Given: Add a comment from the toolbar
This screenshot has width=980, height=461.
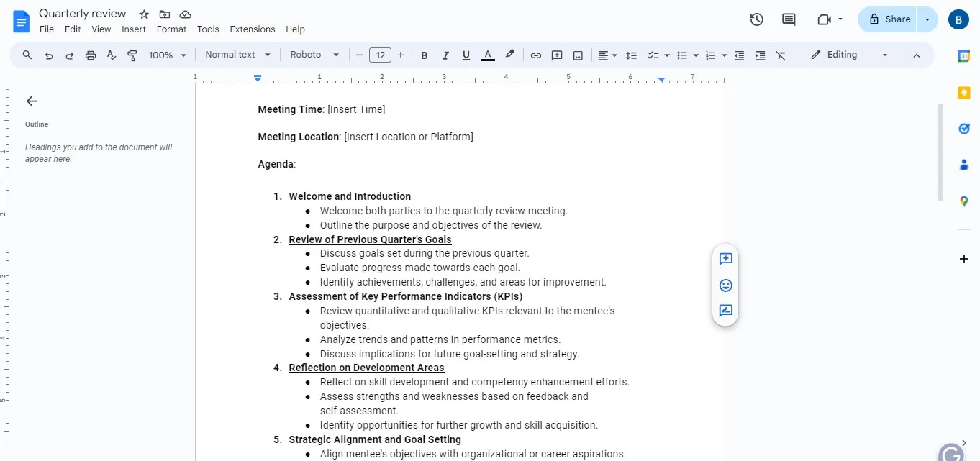Looking at the screenshot, I should [x=556, y=55].
